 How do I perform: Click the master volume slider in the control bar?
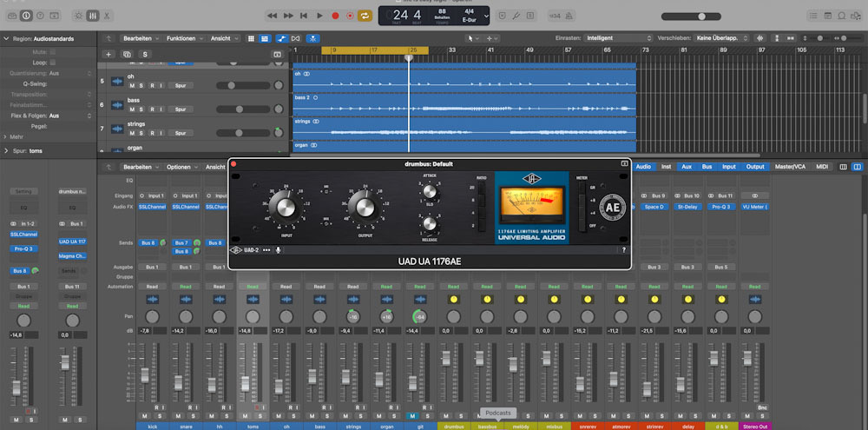point(691,16)
